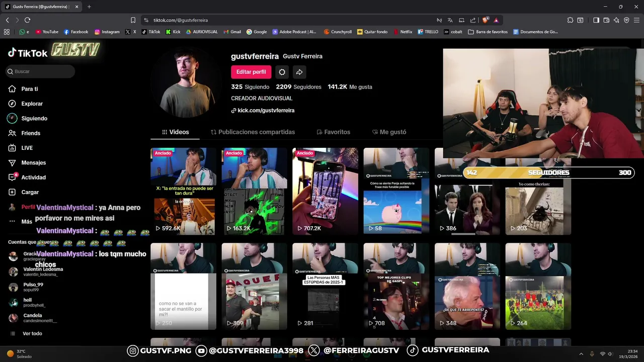Show hidden system tray icons chevron
This screenshot has width=644, height=362.
tap(581, 354)
